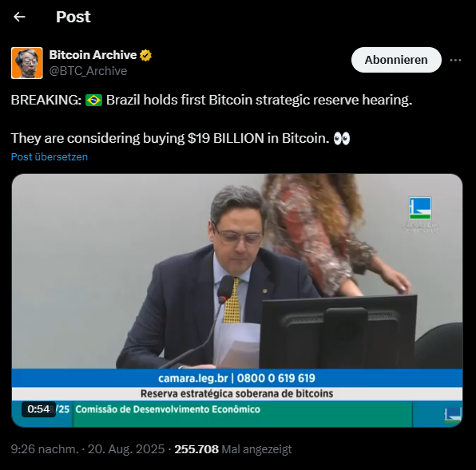The width and height of the screenshot is (476, 470).
Task: Click the eyes emoji in the post
Action: tap(342, 139)
